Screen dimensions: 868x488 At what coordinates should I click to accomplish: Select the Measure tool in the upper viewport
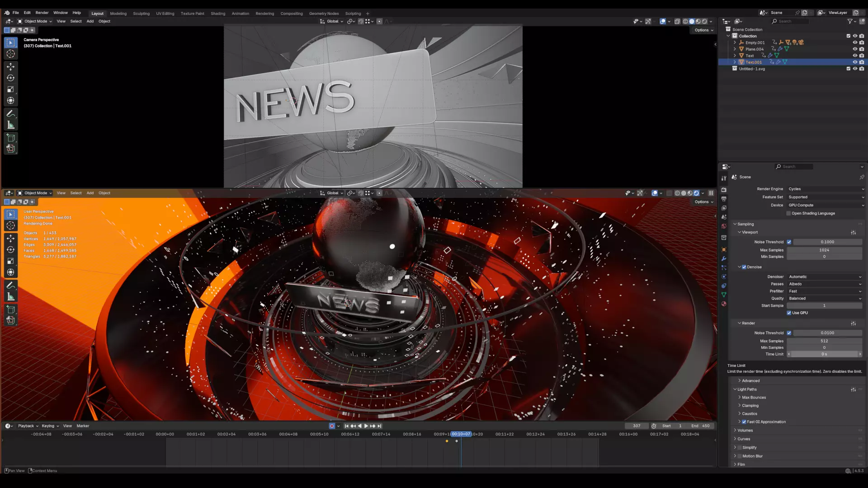click(x=11, y=125)
